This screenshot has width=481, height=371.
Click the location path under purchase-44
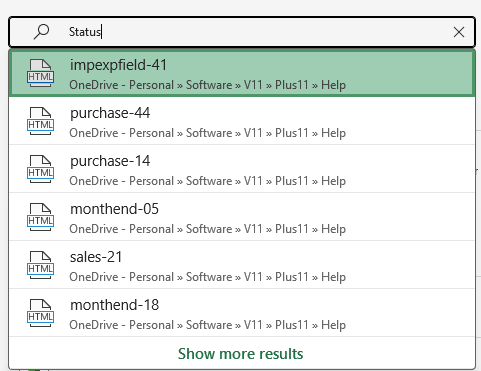(x=207, y=133)
